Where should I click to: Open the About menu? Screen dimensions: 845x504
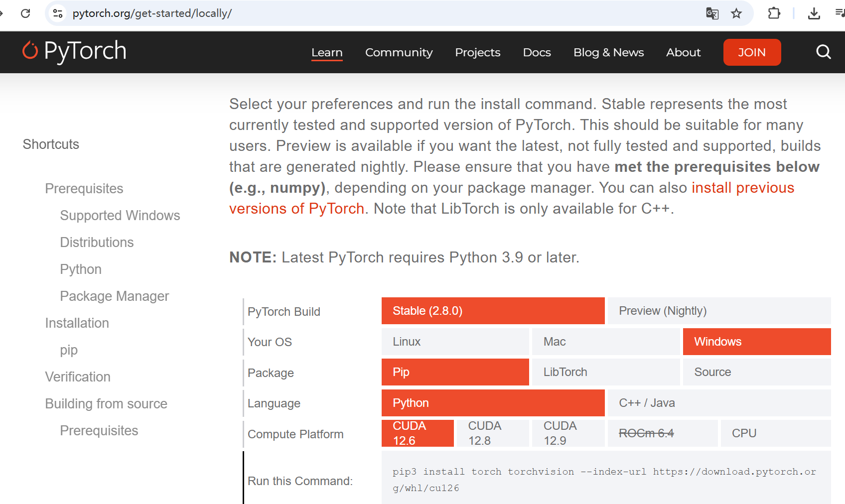click(x=683, y=52)
